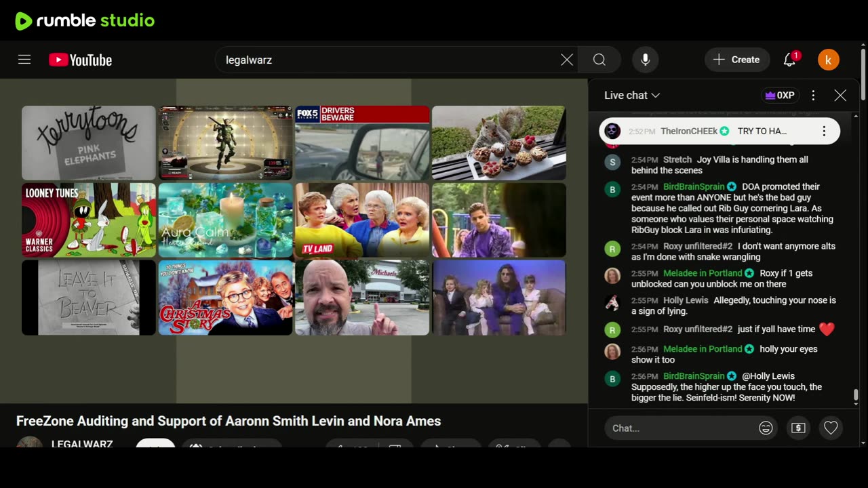Click Roxy's avatar on the snake wrangling message
Viewport: 868px width, 488px height.
point(612,249)
